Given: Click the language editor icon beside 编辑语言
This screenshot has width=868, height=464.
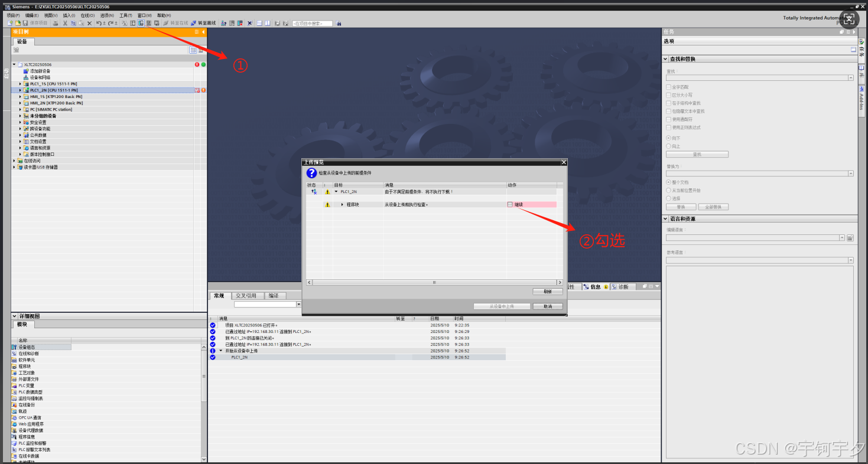Looking at the screenshot, I should 850,238.
